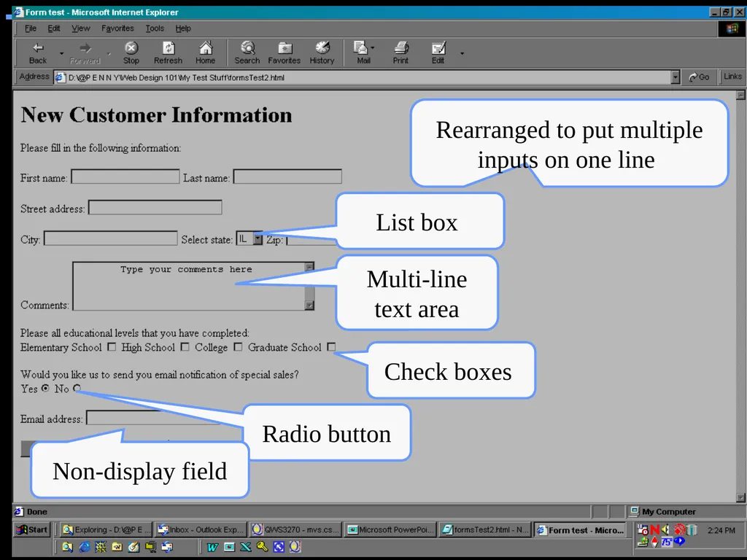Click the Last name input field
The height and width of the screenshot is (560, 747).
pyautogui.click(x=287, y=176)
